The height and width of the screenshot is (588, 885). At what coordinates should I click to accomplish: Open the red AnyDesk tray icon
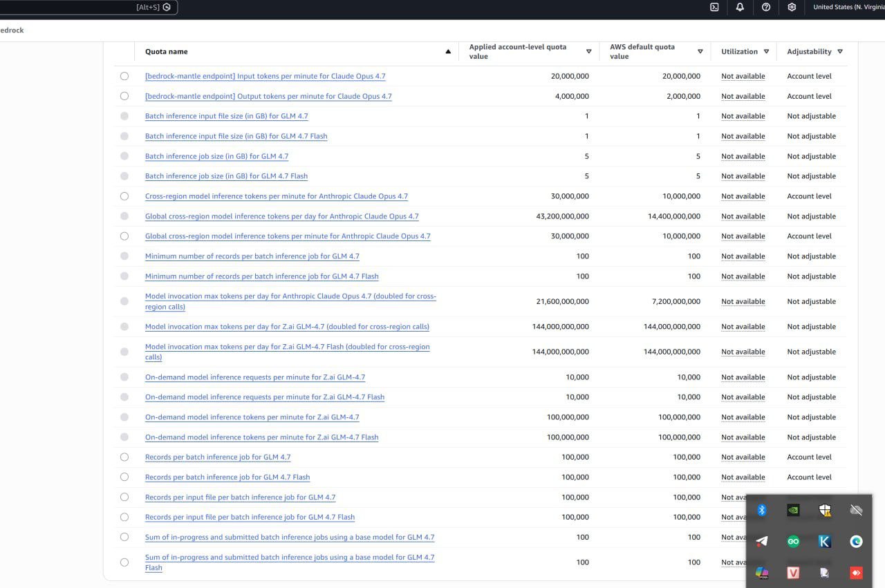[856, 573]
